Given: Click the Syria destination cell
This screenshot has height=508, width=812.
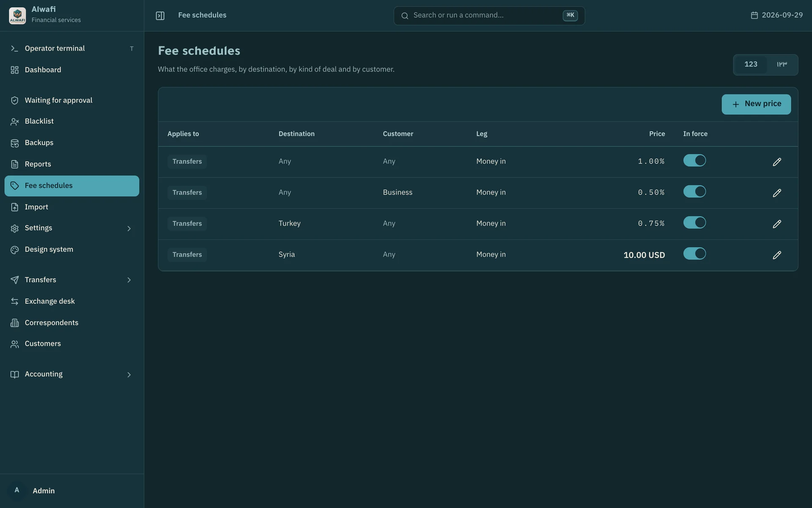Looking at the screenshot, I should coord(287,254).
